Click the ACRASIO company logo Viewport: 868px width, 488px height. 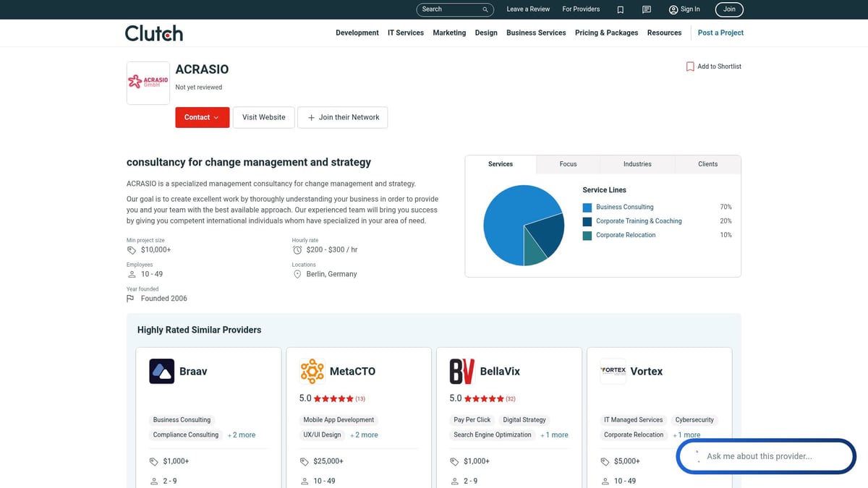pyautogui.click(x=148, y=83)
